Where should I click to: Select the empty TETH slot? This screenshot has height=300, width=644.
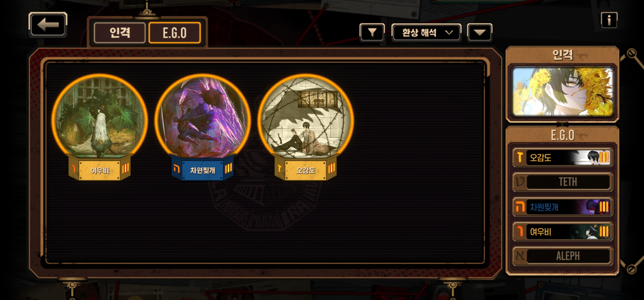pyautogui.click(x=563, y=182)
